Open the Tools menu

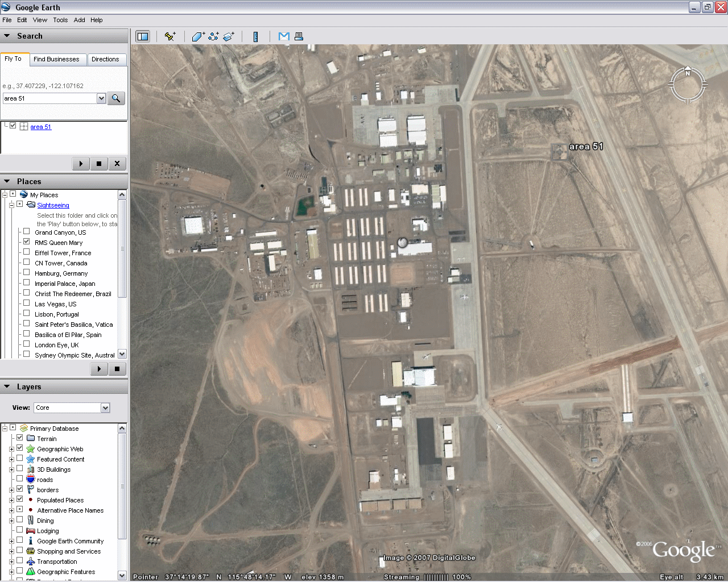click(60, 20)
